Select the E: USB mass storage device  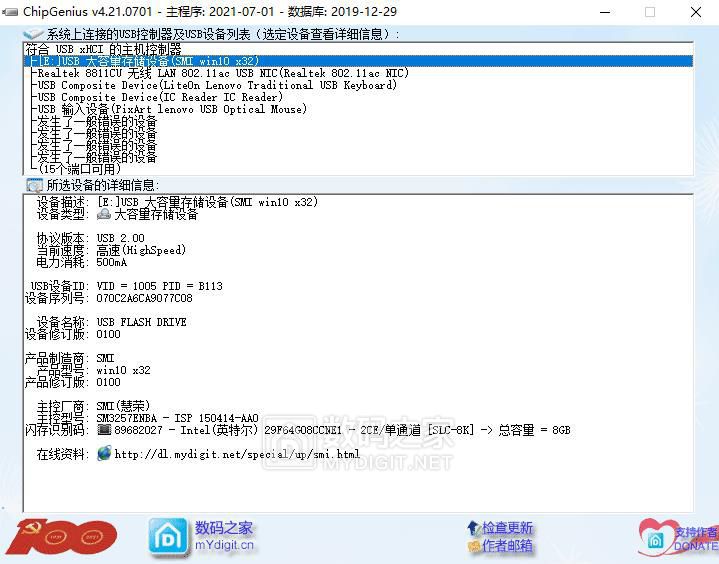[x=145, y=61]
